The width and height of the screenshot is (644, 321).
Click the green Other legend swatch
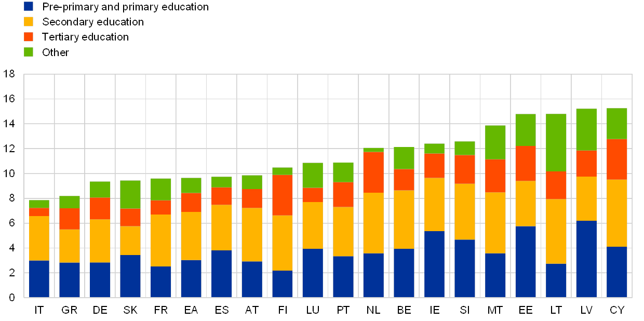click(x=29, y=52)
